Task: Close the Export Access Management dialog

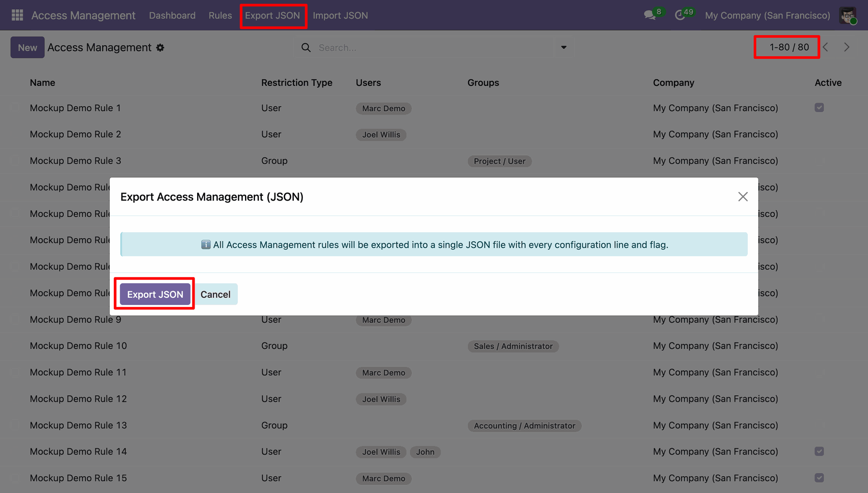Action: (743, 197)
